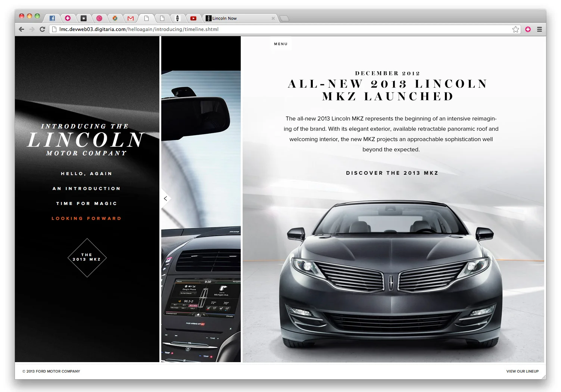Open the pink plus-icon pinned tab
This screenshot has height=392, width=561.
click(68, 18)
